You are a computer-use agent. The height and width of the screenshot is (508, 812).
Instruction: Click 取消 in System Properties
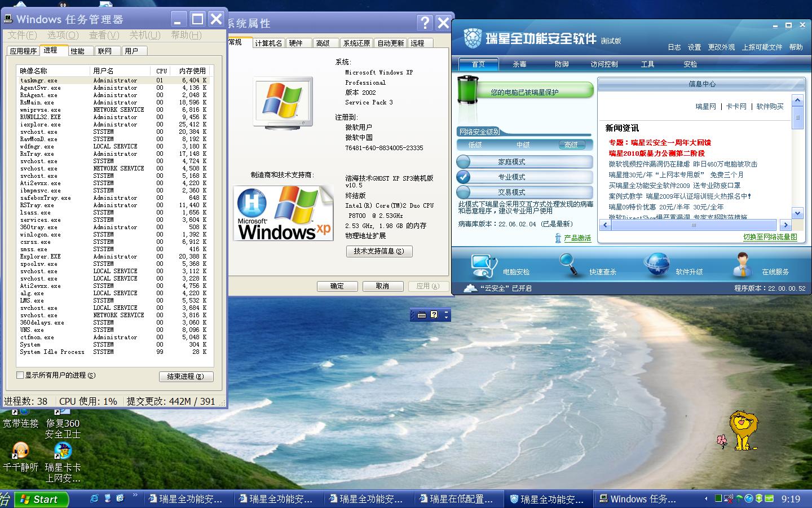(x=382, y=286)
